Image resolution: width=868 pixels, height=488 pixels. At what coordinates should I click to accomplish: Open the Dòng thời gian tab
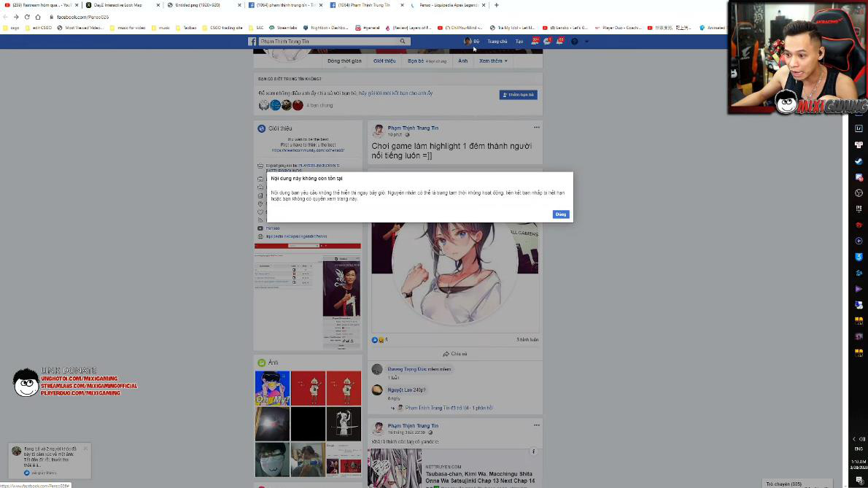pos(344,61)
